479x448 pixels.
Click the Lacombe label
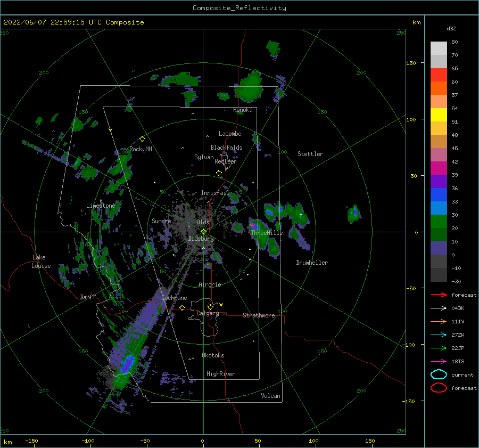click(230, 134)
